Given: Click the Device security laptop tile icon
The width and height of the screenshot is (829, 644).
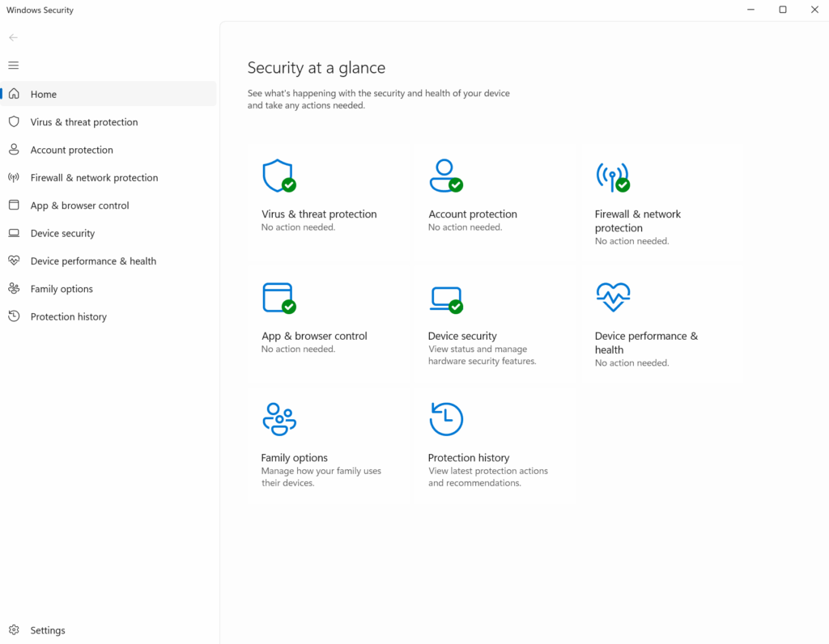Looking at the screenshot, I should [x=444, y=298].
